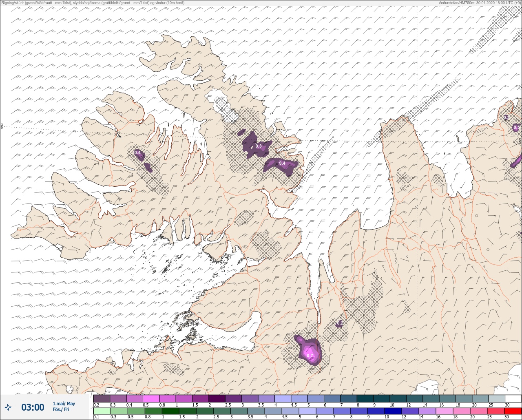The width and height of the screenshot is (522, 420).
Task: Select the grey-teal 16 swatch, snow legend
Action: [x=447, y=398]
